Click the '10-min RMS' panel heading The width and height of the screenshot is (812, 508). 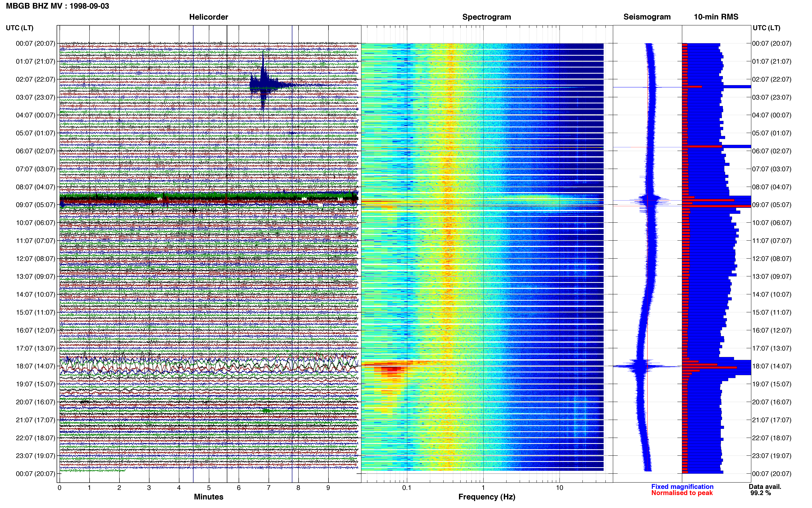[x=716, y=17]
